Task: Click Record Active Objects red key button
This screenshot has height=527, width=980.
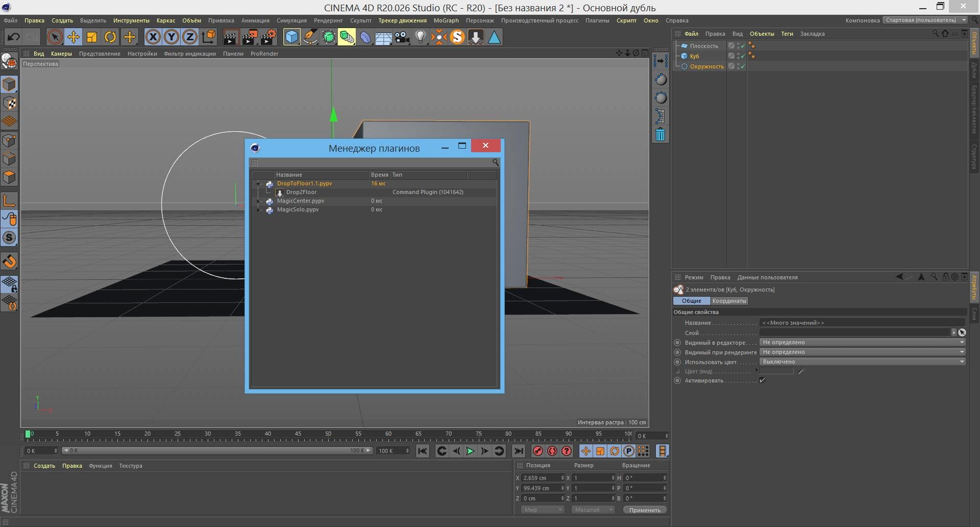Action: coord(537,451)
